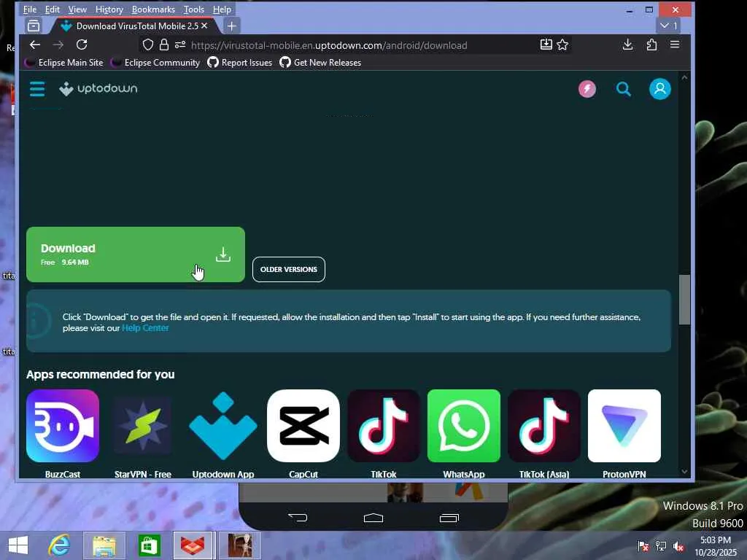This screenshot has height=560, width=747.
Task: Open the Report Issues bookmark
Action: 240,63
